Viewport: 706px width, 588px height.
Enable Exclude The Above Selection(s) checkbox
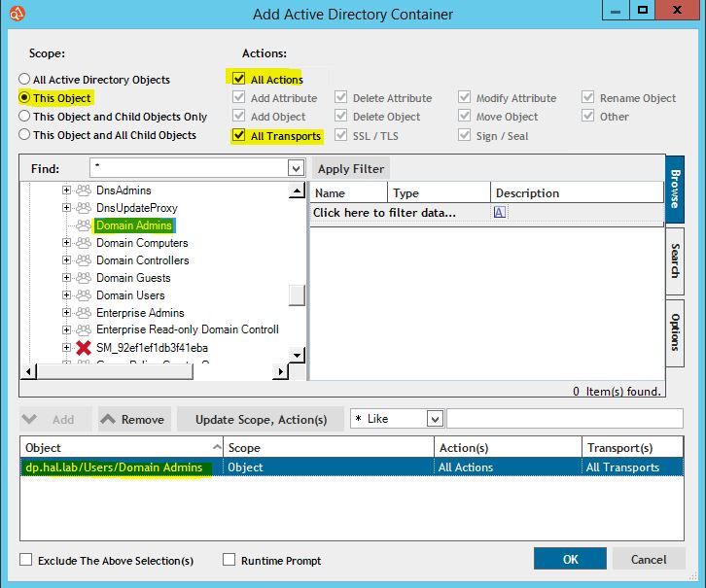pyautogui.click(x=25, y=560)
